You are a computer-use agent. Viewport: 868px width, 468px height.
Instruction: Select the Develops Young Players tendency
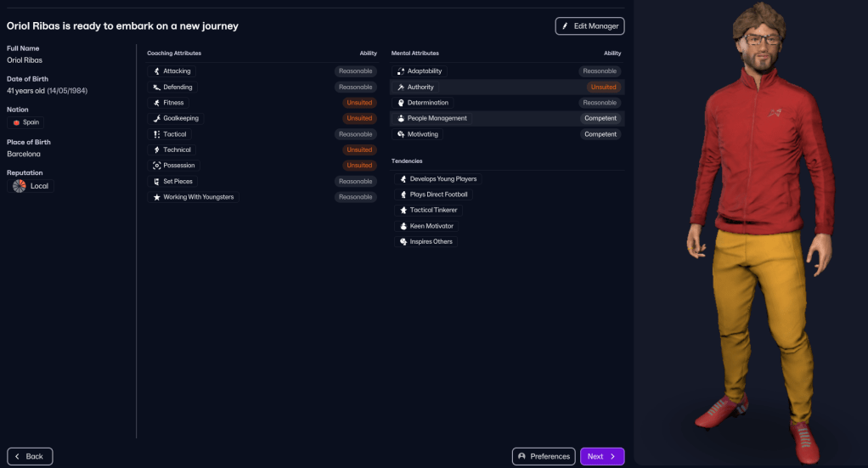point(438,179)
